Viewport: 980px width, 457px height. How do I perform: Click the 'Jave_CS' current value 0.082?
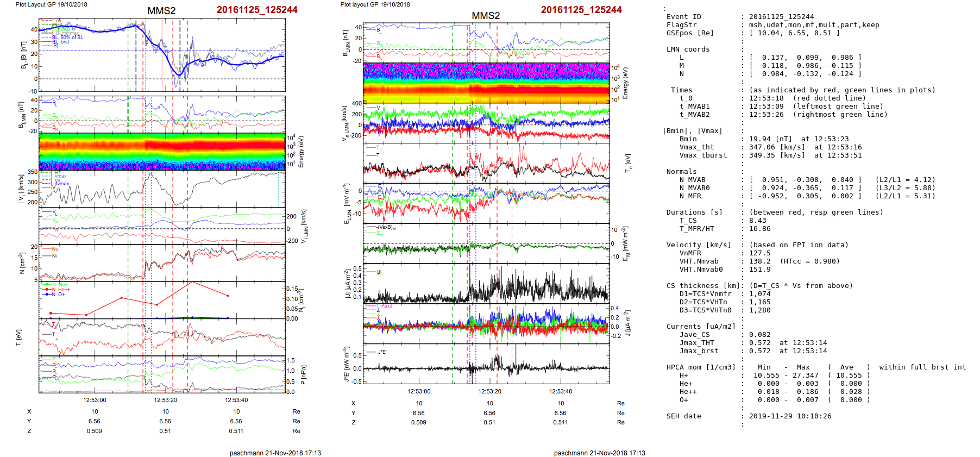pyautogui.click(x=759, y=335)
